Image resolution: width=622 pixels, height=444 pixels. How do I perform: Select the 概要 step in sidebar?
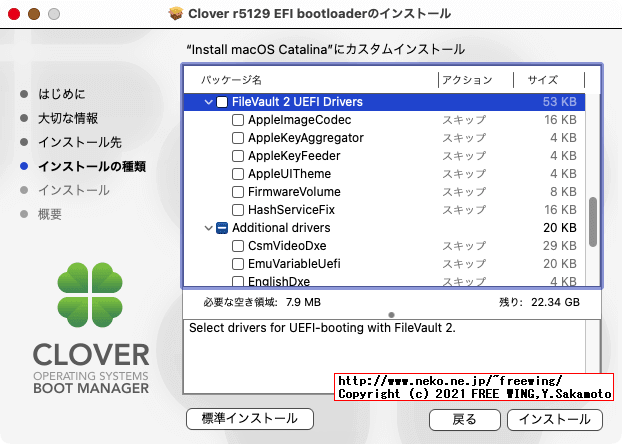(50, 215)
